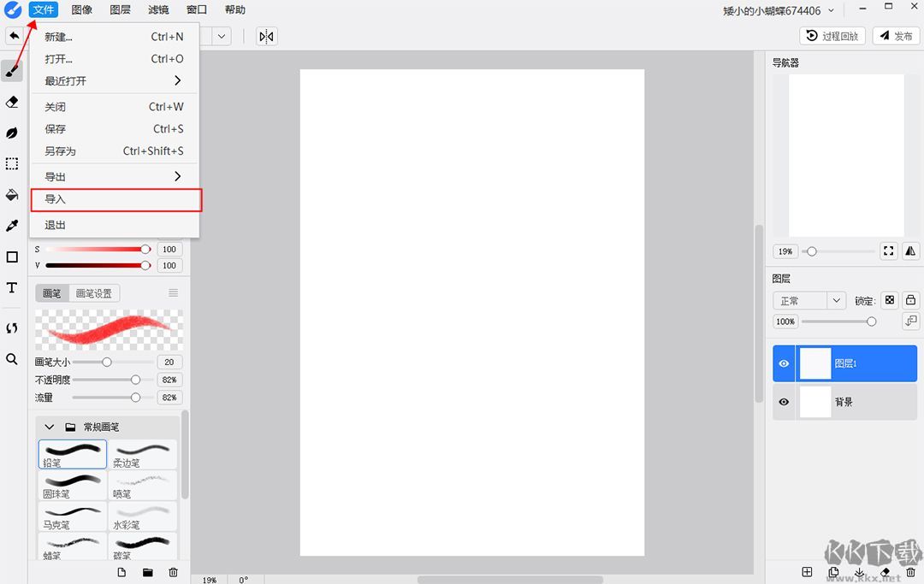This screenshot has width=924, height=584.
Task: Click the 画笔大小 value field 20
Action: 169,362
